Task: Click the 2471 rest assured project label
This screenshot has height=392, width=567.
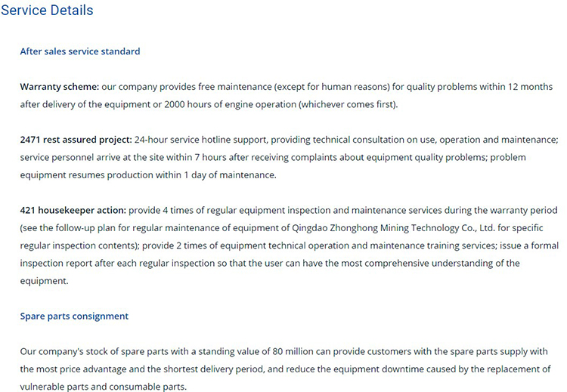Action: pyautogui.click(x=76, y=140)
